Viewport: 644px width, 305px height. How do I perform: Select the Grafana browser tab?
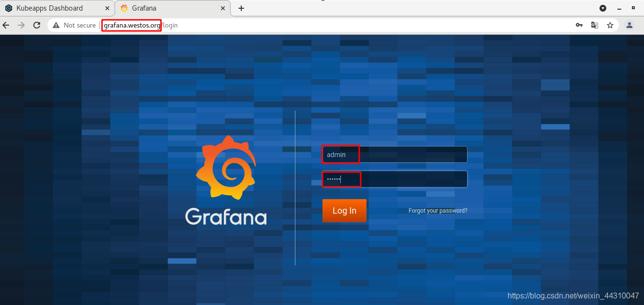[x=173, y=8]
